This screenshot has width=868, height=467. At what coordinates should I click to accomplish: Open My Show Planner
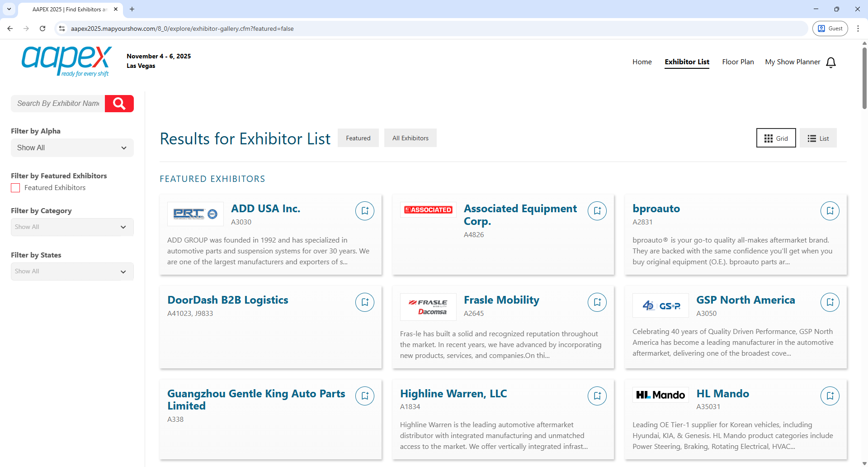point(793,62)
